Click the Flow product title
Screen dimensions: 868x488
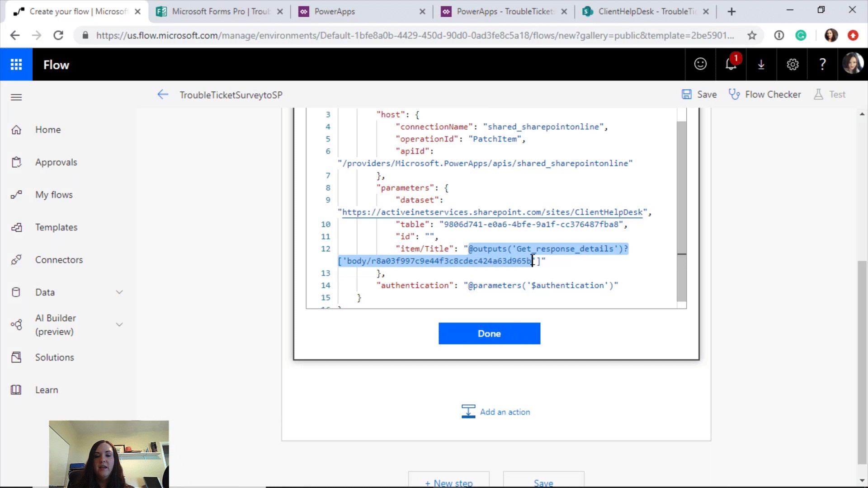click(x=56, y=65)
